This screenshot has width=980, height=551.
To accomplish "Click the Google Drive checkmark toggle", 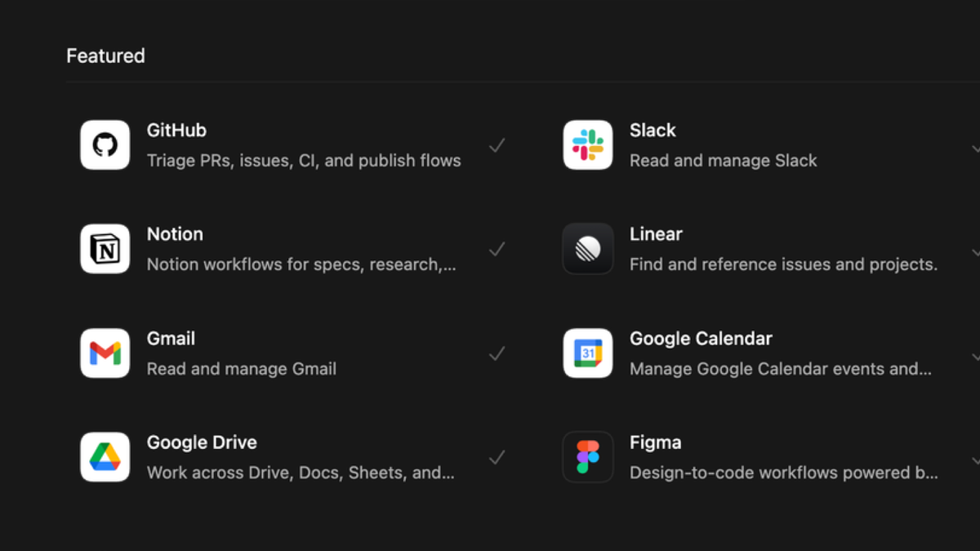I will pos(497,457).
